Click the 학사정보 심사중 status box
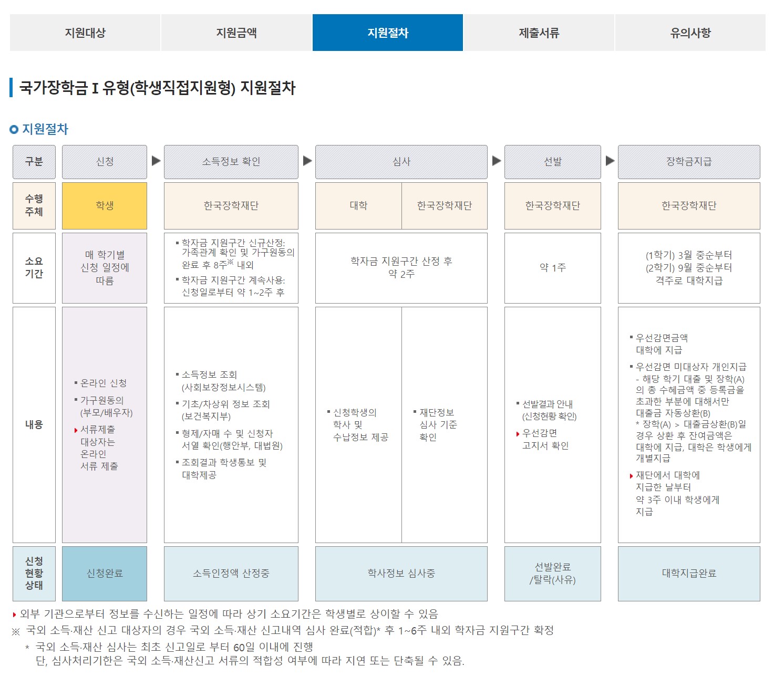Screen dimensions: 784x687 coord(402,573)
